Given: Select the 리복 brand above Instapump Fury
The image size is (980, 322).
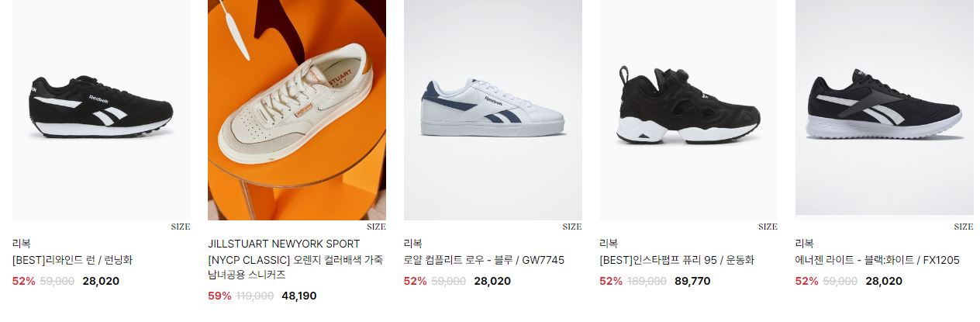Looking at the screenshot, I should click(609, 244).
